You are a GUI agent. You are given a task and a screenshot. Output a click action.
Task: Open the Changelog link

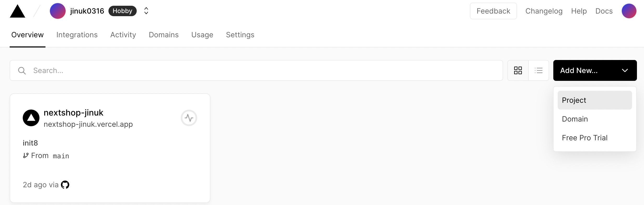tap(544, 11)
